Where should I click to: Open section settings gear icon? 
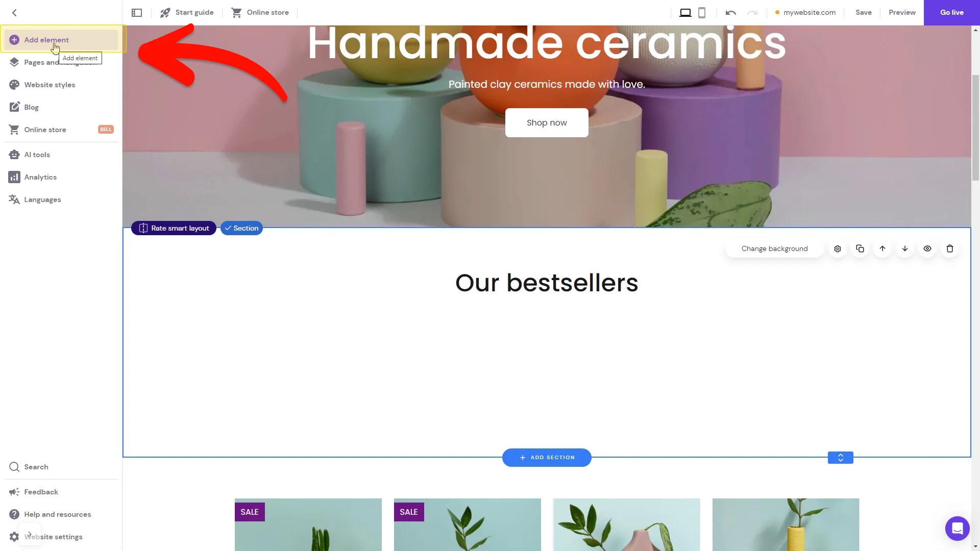[838, 248]
